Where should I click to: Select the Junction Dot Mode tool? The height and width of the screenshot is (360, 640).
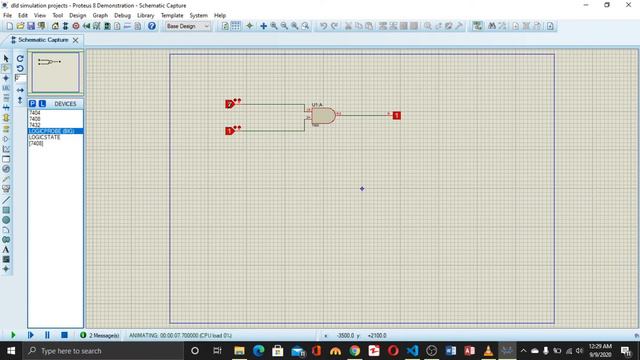click(x=6, y=78)
